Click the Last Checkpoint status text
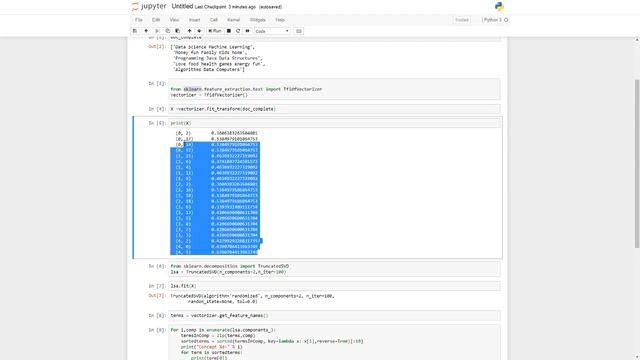This screenshot has width=640, height=360. point(225,7)
